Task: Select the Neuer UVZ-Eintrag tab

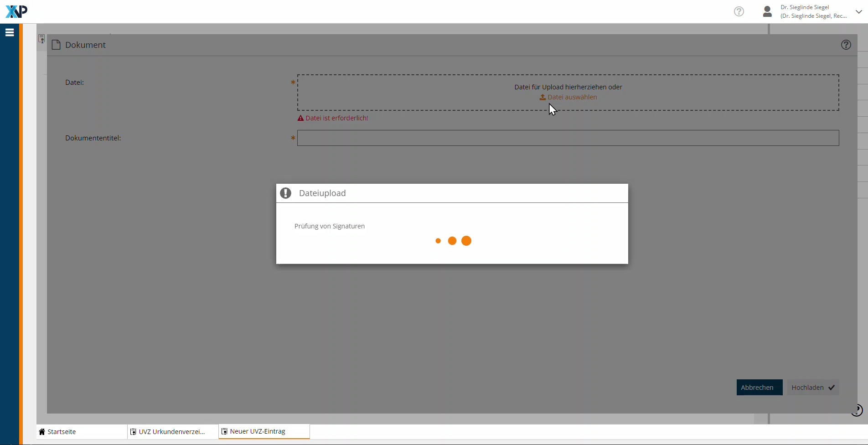Action: tap(258, 431)
